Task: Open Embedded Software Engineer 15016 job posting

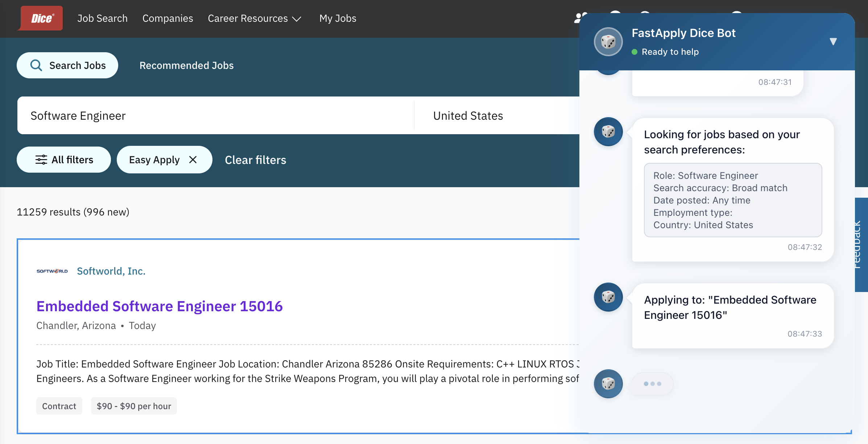Action: (160, 306)
